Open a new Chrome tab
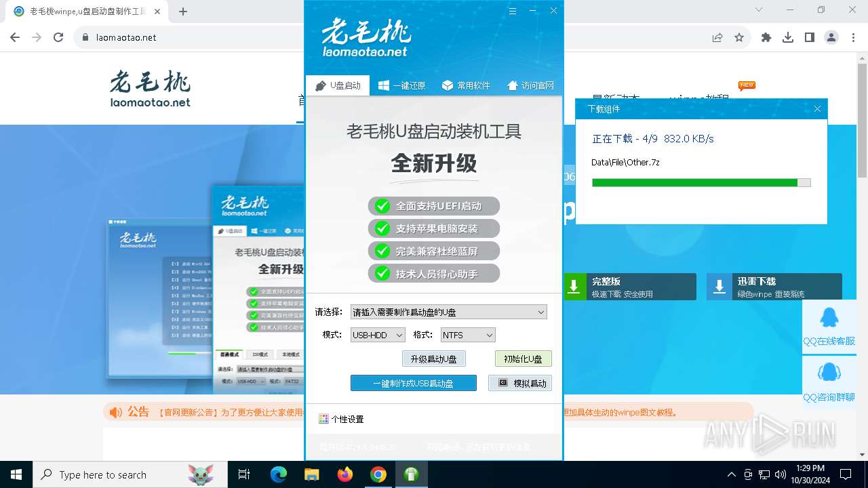Image resolution: width=868 pixels, height=488 pixels. tap(183, 11)
